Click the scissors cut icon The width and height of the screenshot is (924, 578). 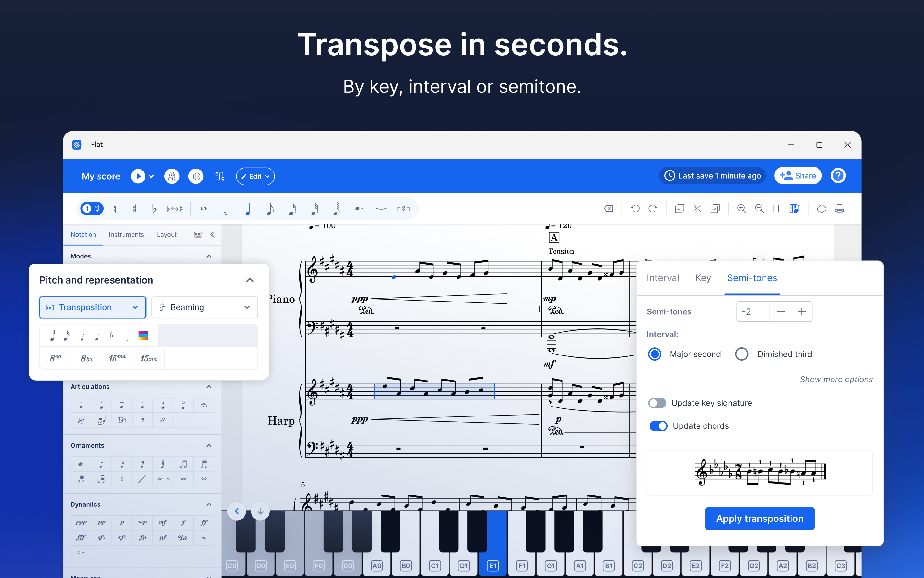[697, 209]
